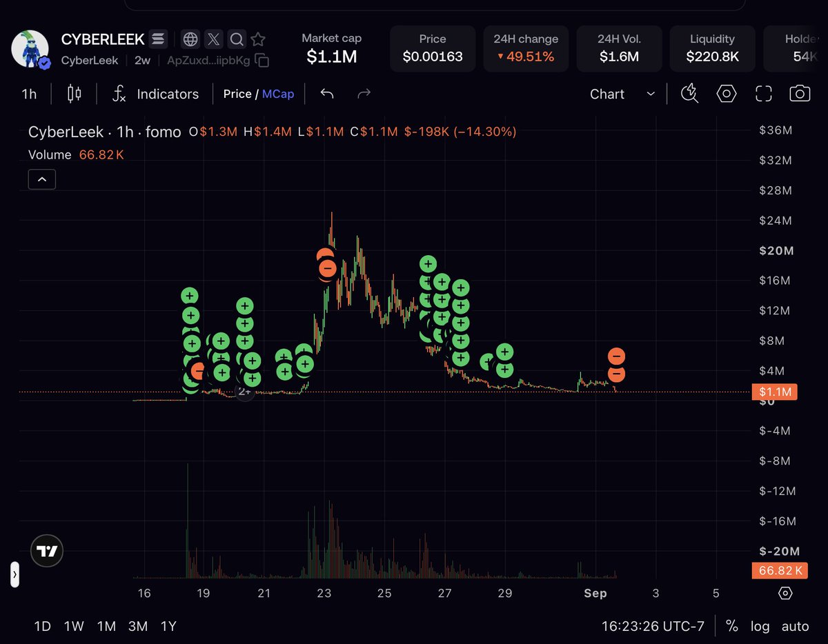This screenshot has height=644, width=828.
Task: Click the 24H change 49.51% card
Action: (526, 49)
